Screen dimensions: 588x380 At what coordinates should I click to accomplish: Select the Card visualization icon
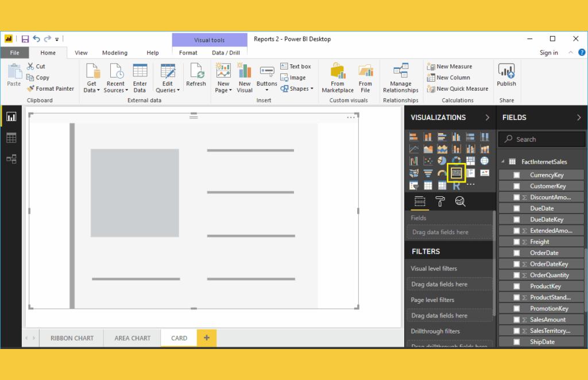[457, 173]
